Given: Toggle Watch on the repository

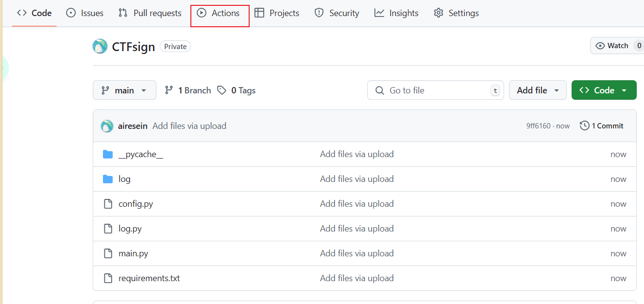Looking at the screenshot, I should 612,46.
